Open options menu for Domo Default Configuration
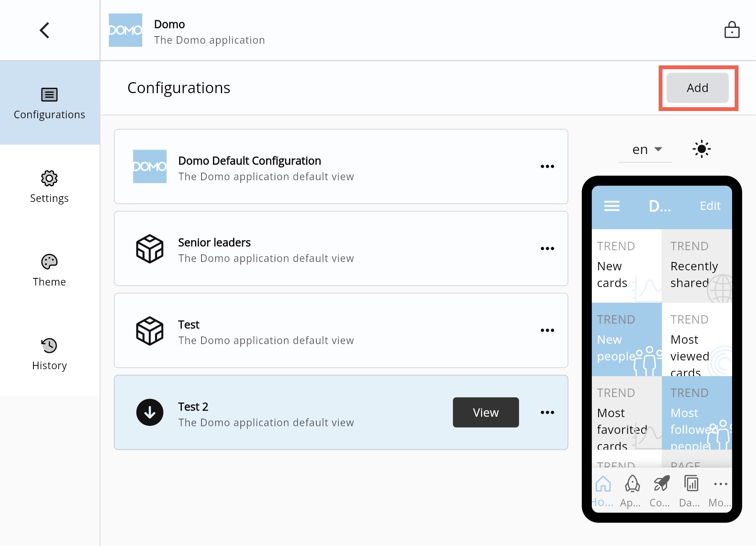Image resolution: width=756 pixels, height=546 pixels. tap(548, 166)
